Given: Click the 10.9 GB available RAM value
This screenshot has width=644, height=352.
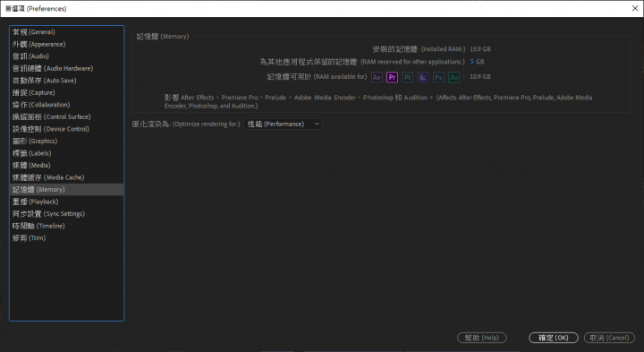Looking at the screenshot, I should pos(480,76).
